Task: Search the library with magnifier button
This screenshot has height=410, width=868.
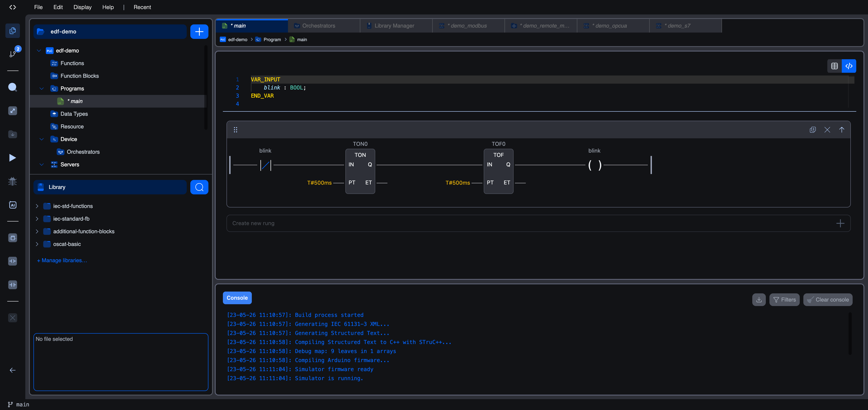Action: 199,187
